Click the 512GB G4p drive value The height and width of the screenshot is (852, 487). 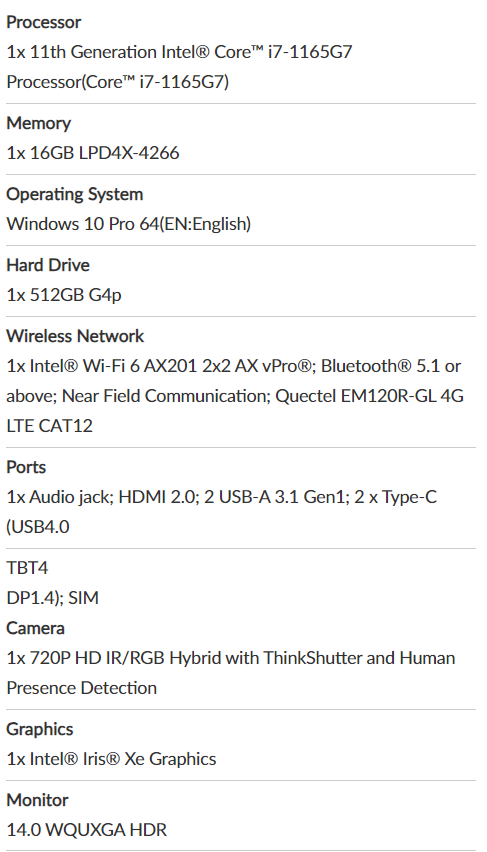64,295
